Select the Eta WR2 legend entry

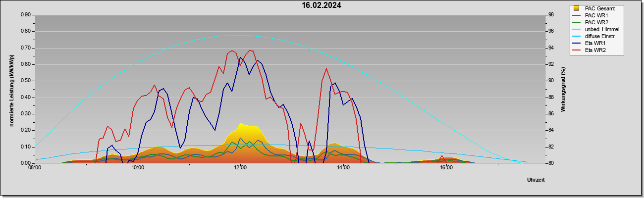click(590, 50)
